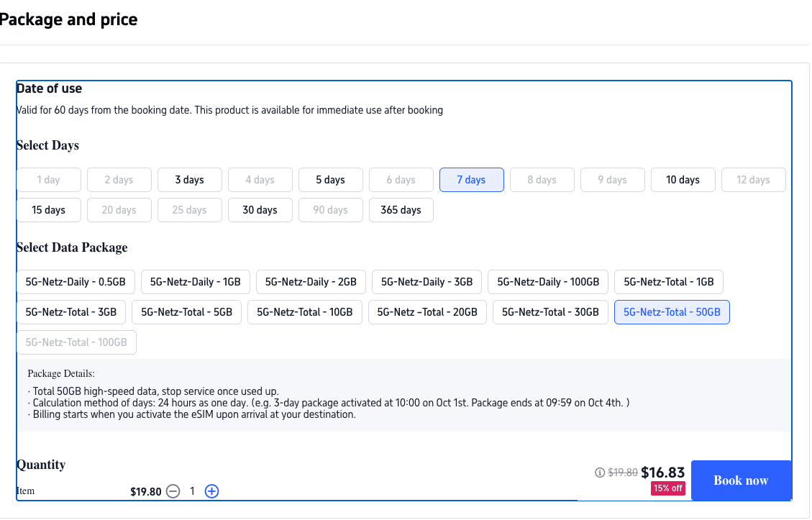Select 5G-Netz-Daily - 0.5GB package
812x520 pixels.
click(x=76, y=282)
